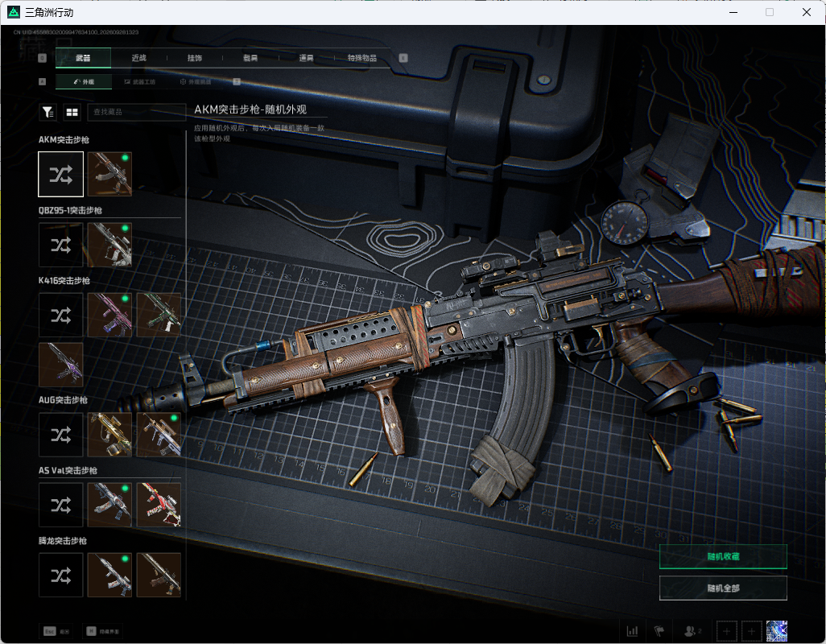
Task: Click the flag icon in bottom bar
Action: [x=659, y=631]
